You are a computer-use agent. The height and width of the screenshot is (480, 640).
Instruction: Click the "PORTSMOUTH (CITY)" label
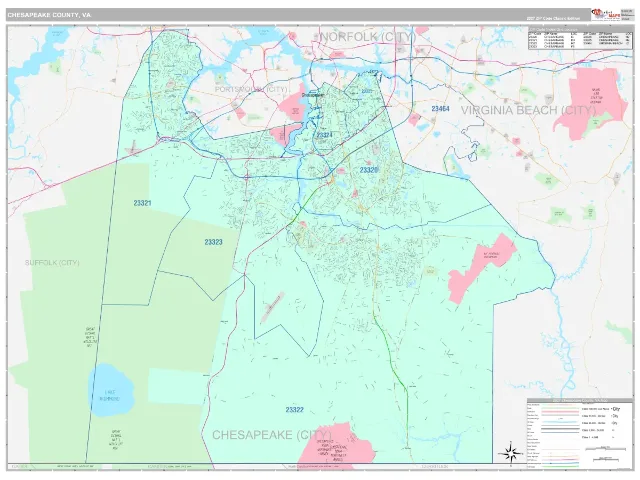click(251, 89)
